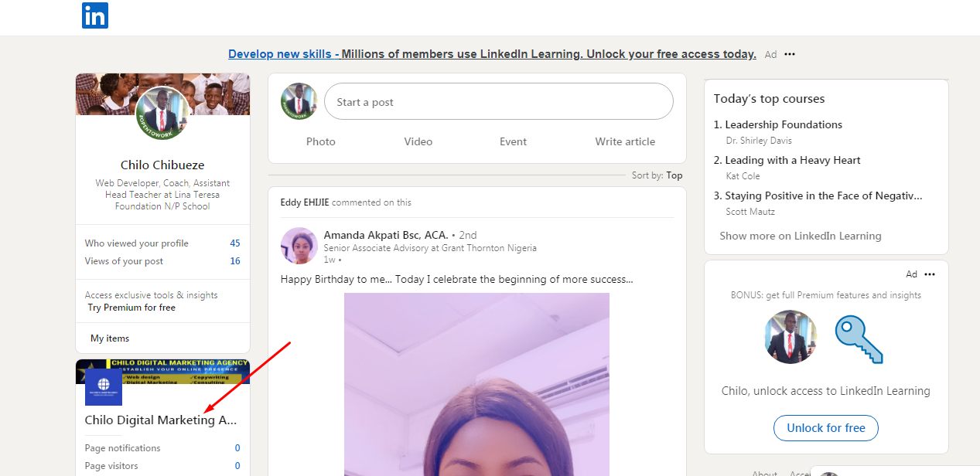Click your avatar beside Start a post
The image size is (980, 476).
point(299,102)
